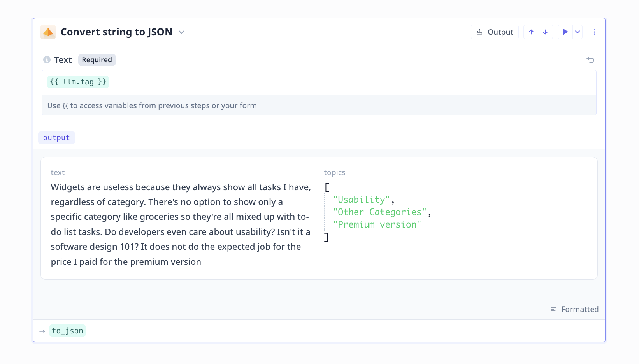Screen dimensions: 639x364
Task: Toggle the Formatted view button
Action: point(574,309)
